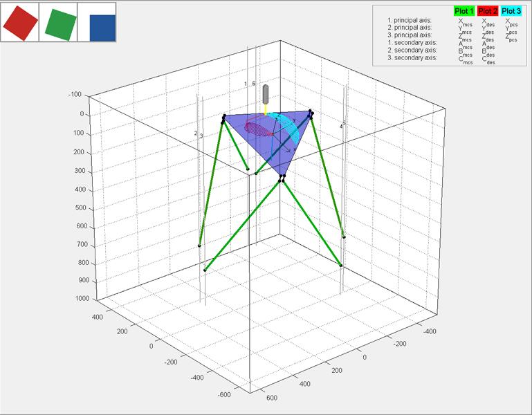Click strut label 6 near top rail

coord(253,84)
